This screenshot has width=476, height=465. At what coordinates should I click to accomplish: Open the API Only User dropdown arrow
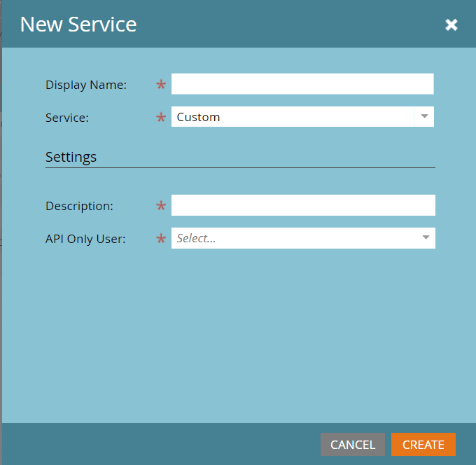click(426, 238)
